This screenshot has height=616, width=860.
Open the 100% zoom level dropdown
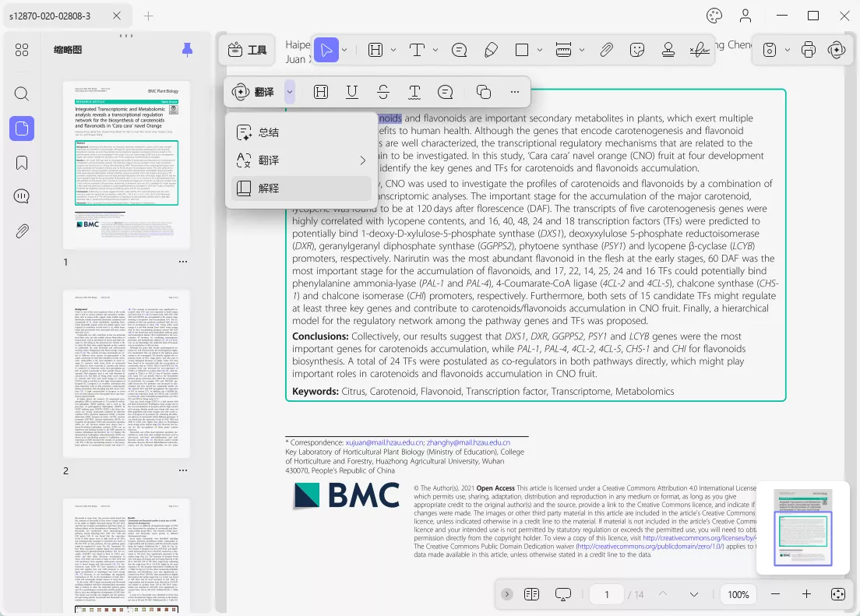(738, 594)
